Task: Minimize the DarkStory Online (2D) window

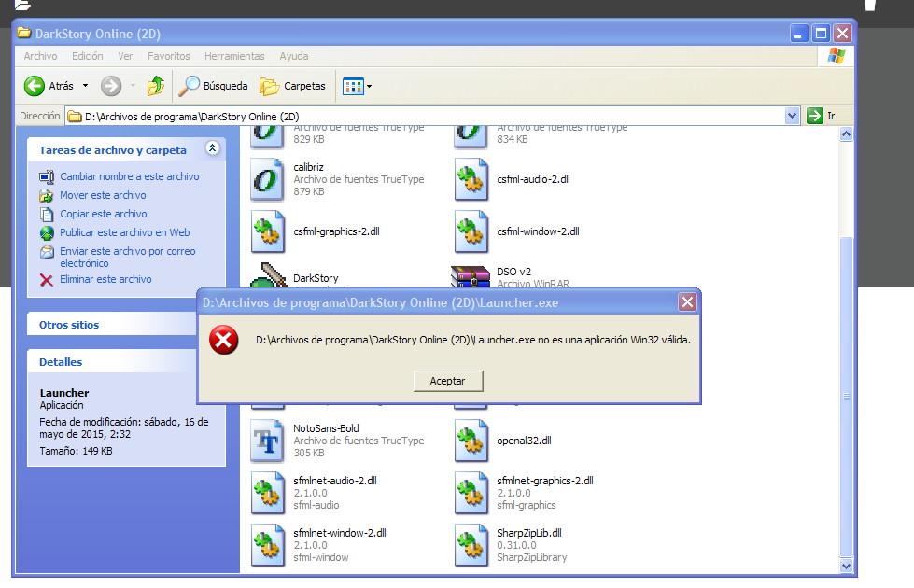Action: 798,34
